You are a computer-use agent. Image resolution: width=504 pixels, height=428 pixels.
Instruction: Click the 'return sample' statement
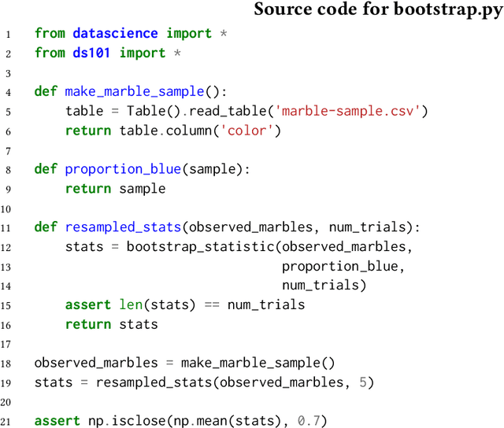coord(115,188)
